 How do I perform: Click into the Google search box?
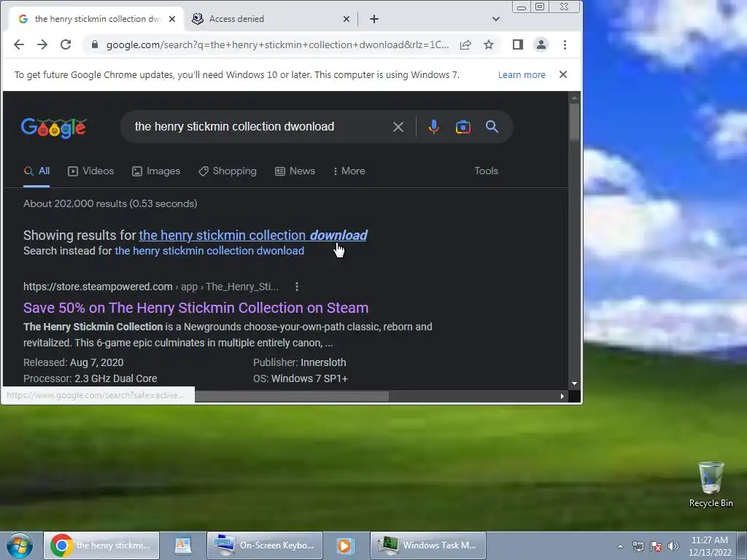(258, 127)
